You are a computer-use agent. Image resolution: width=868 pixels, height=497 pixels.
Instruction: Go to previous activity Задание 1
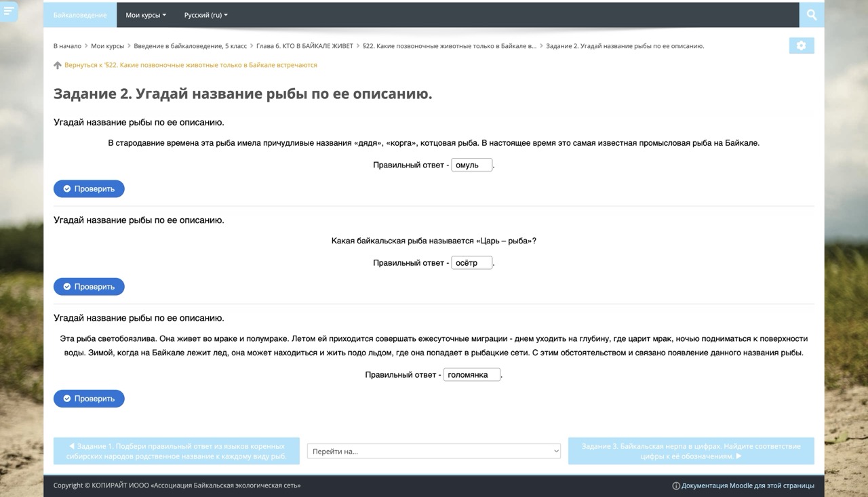pyautogui.click(x=176, y=451)
